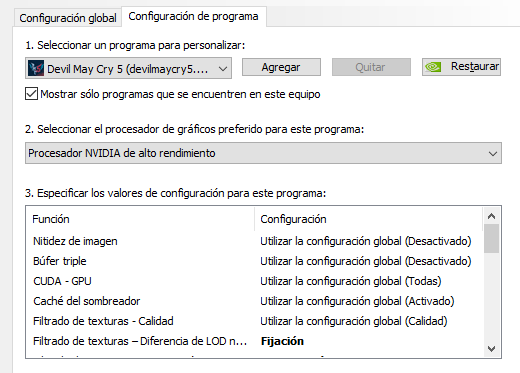Click the NVIDIA logo on the Restaurar button
This screenshot has width=520, height=373.
[433, 67]
